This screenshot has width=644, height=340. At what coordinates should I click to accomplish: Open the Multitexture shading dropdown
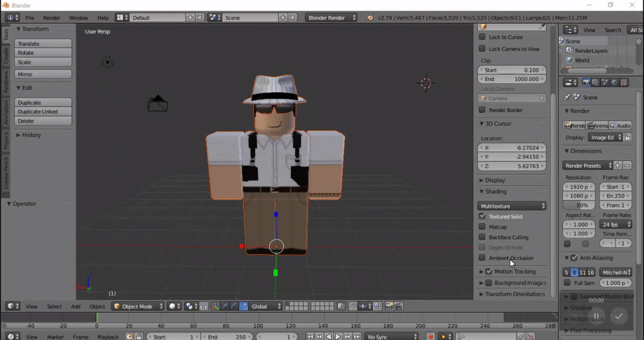[512, 206]
